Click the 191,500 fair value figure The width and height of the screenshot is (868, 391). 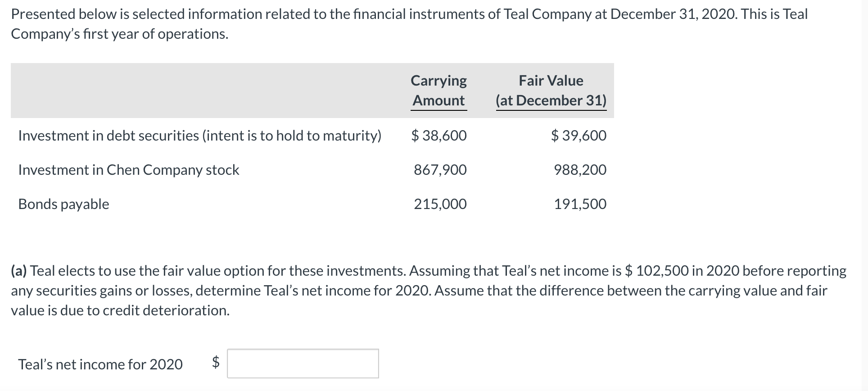[x=580, y=204]
